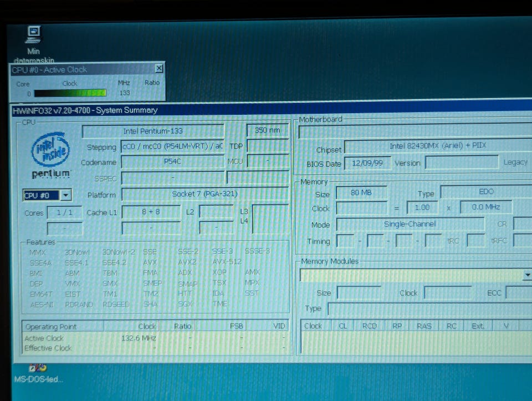Click the 3DNow! feature label
Screen dimensions: 532x401
point(78,252)
